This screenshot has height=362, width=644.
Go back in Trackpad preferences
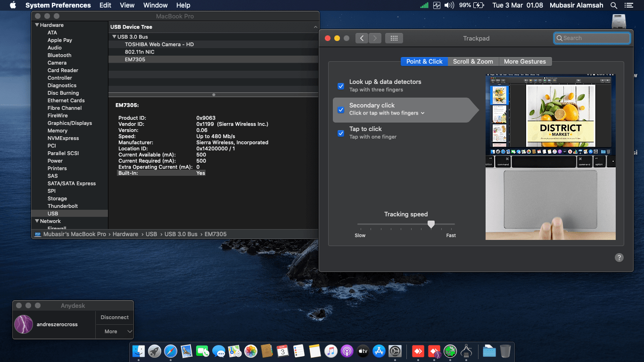click(362, 38)
